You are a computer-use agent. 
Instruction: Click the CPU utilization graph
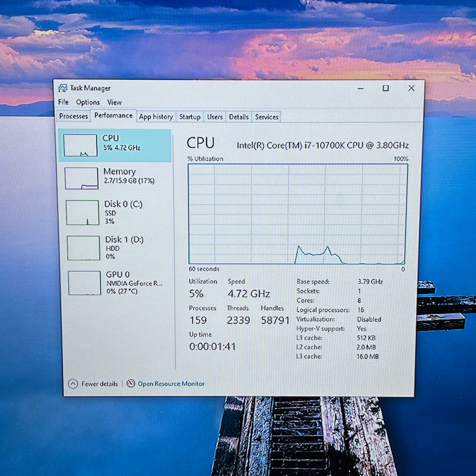(297, 214)
